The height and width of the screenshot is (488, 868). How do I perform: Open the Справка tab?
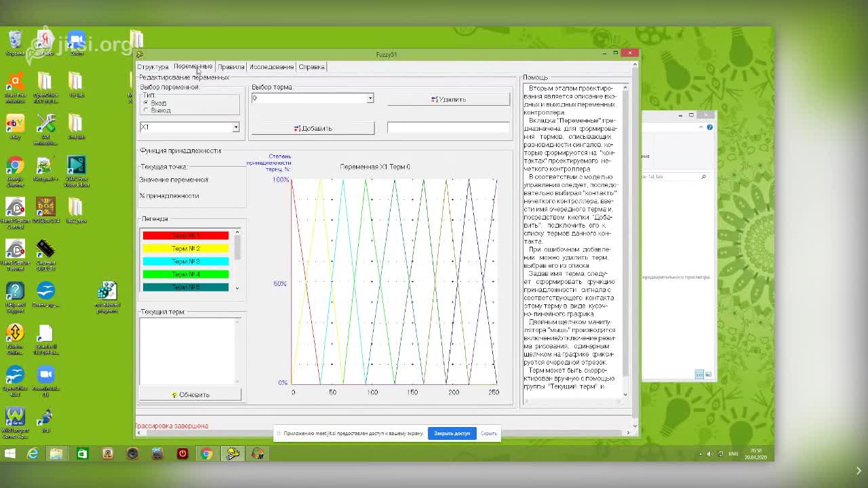coord(311,66)
